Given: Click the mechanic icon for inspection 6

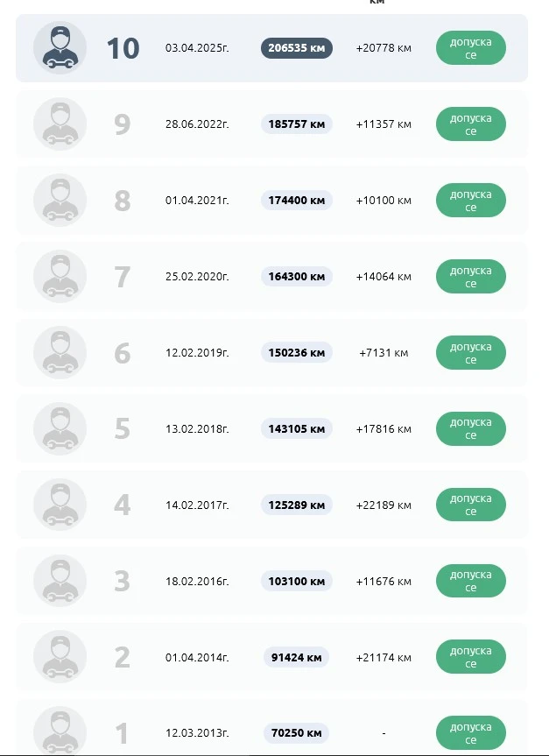Looking at the screenshot, I should (60, 353).
